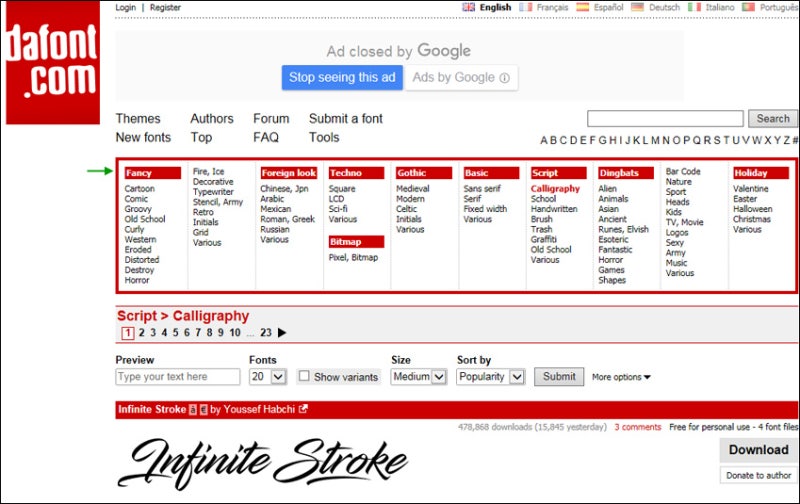Click Script in the breadcrumb heading
Image resolution: width=800 pixels, height=504 pixels.
coord(137,316)
